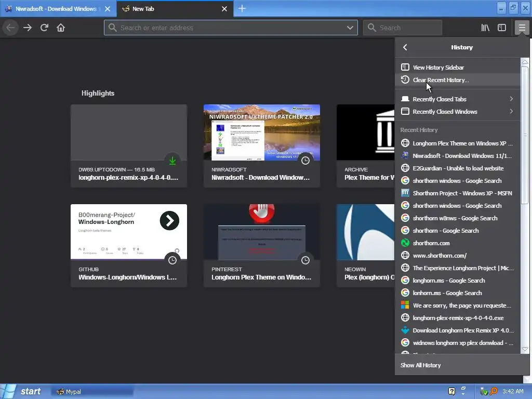The image size is (532, 399).
Task: Focus the toolbar Search field
Action: [403, 28]
